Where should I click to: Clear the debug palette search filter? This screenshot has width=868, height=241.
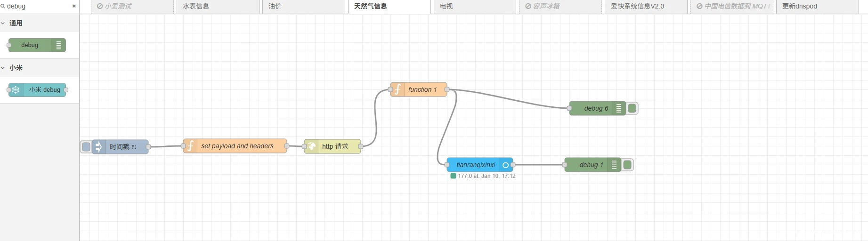point(74,6)
